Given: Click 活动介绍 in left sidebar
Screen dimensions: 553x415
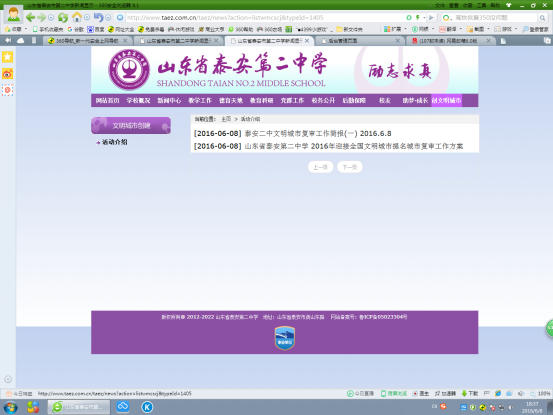Looking at the screenshot, I should click(115, 142).
